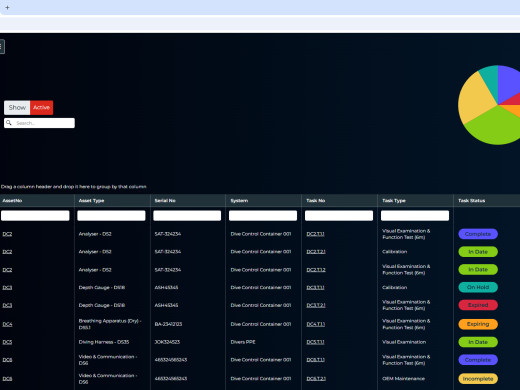Open asset DC2 link in the DC2.T.1.1 row

(x=7, y=234)
